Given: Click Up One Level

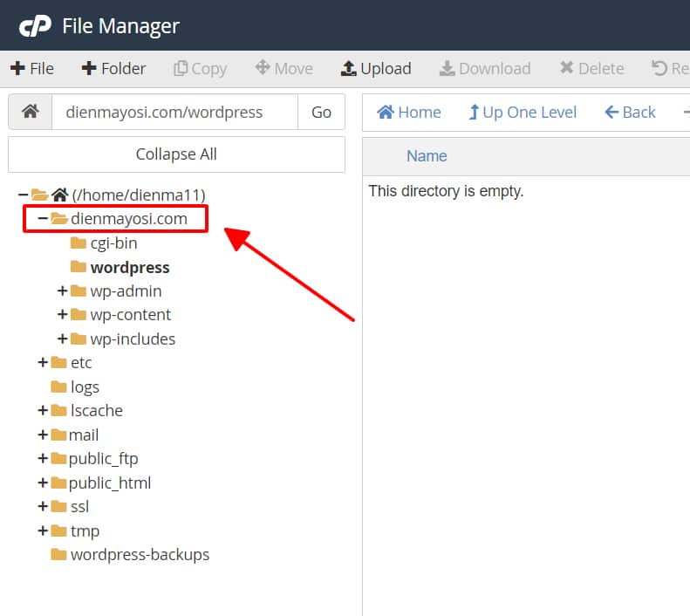Looking at the screenshot, I should 523,113.
